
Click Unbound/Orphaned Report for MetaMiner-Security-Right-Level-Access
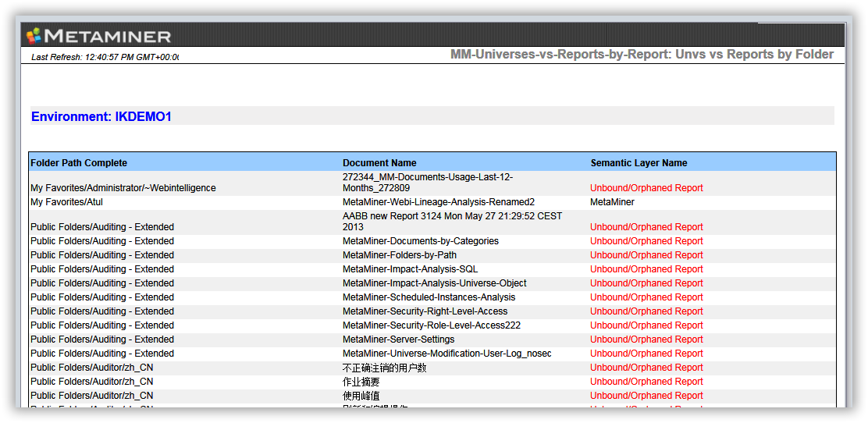(x=646, y=311)
